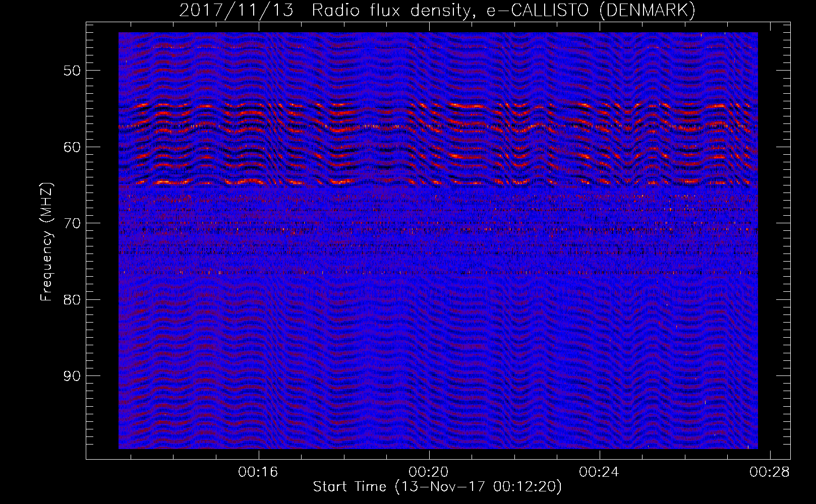Click the 80 frequency tick label
This screenshot has height=504, width=816.
72,299
